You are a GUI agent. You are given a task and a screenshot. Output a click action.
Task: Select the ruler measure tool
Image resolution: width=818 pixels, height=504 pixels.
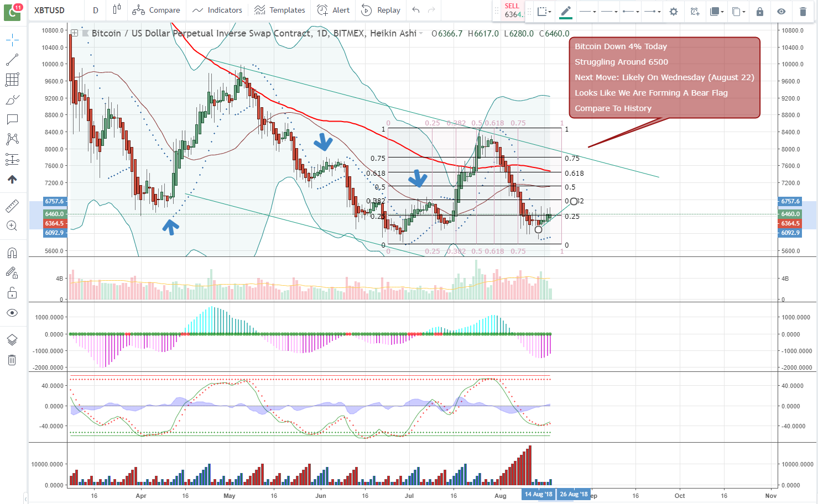pos(12,206)
